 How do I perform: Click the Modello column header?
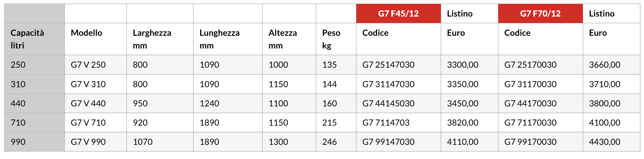pos(96,39)
